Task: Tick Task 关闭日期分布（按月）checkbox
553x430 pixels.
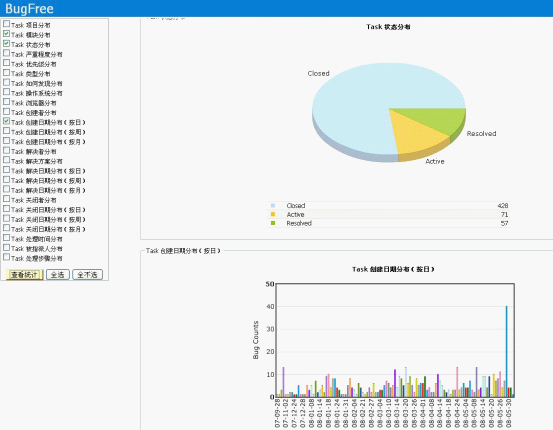Action: tap(6, 228)
